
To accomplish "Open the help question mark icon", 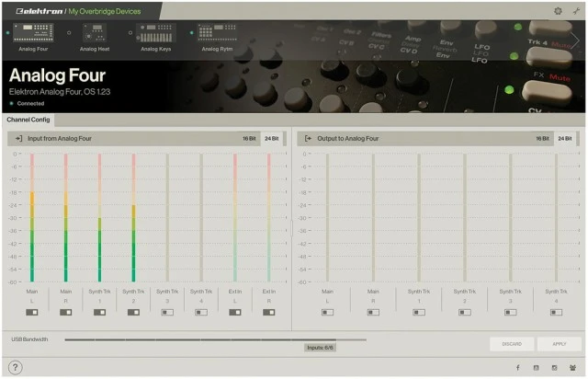I will click(16, 367).
